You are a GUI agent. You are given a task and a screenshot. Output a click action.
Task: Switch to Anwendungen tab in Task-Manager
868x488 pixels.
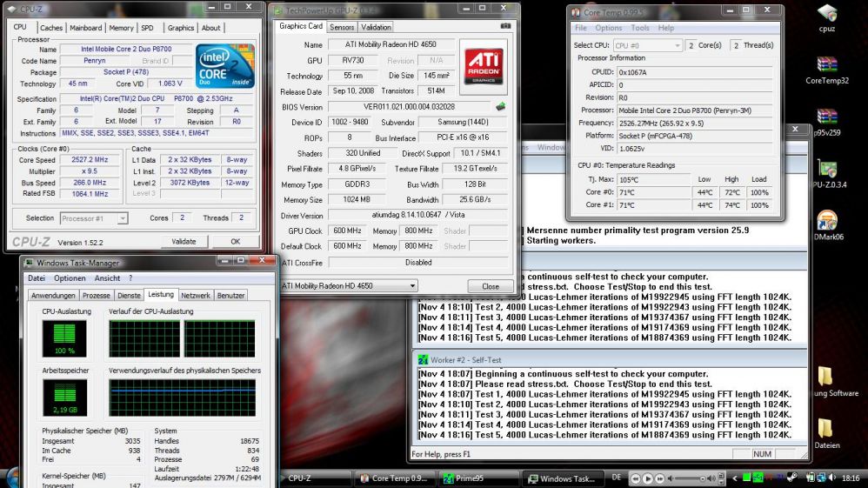pos(53,295)
